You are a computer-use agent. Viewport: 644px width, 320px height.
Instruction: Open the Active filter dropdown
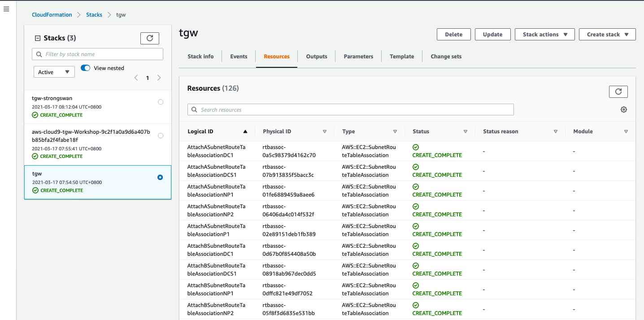[x=54, y=72]
